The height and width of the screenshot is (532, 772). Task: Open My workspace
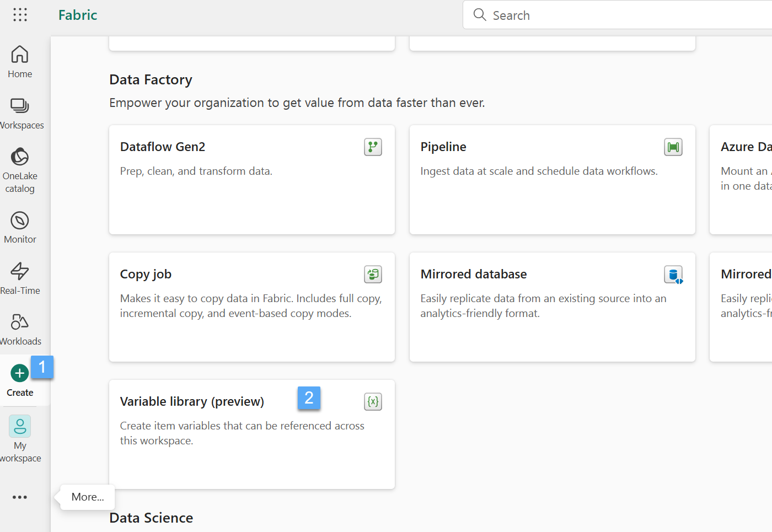20,438
